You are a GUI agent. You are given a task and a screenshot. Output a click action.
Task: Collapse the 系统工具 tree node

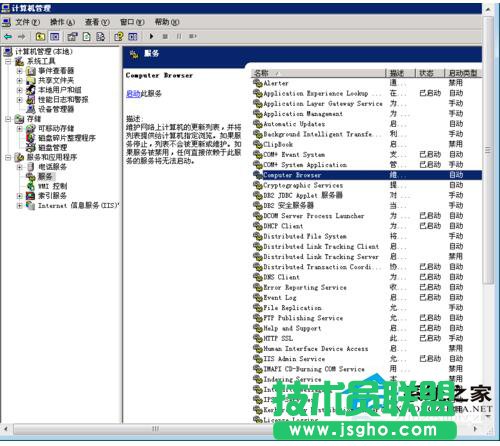pyautogui.click(x=8, y=61)
